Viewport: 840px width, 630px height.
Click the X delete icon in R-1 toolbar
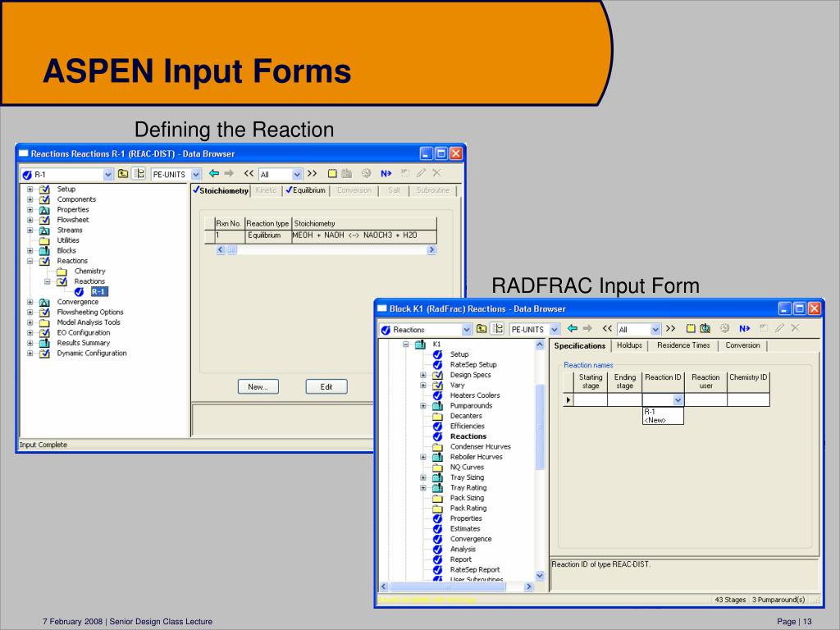[x=436, y=173]
